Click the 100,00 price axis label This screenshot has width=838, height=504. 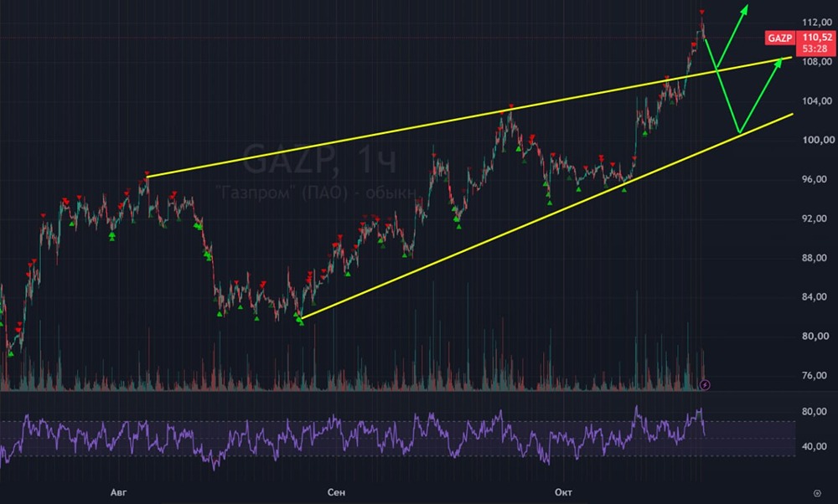[x=818, y=140]
